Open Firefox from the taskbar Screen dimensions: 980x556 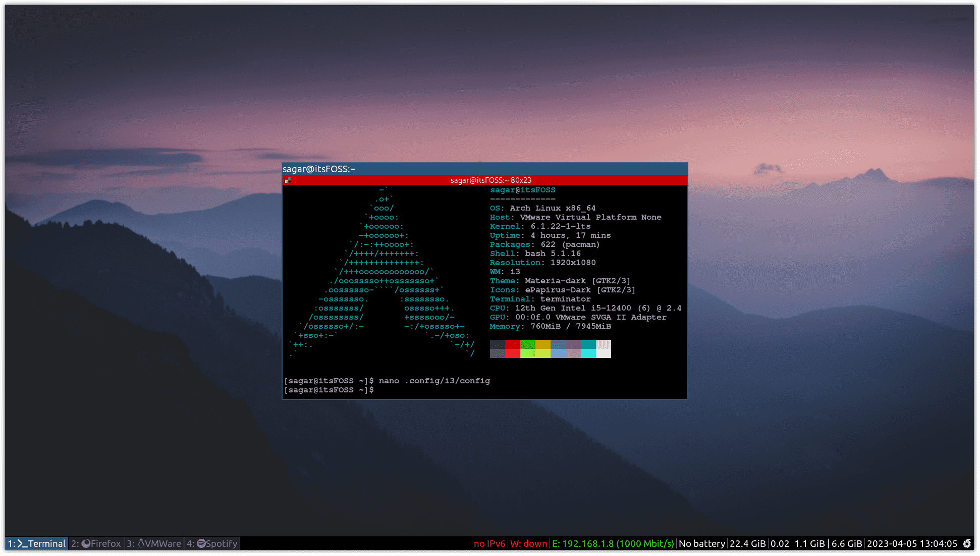96,543
